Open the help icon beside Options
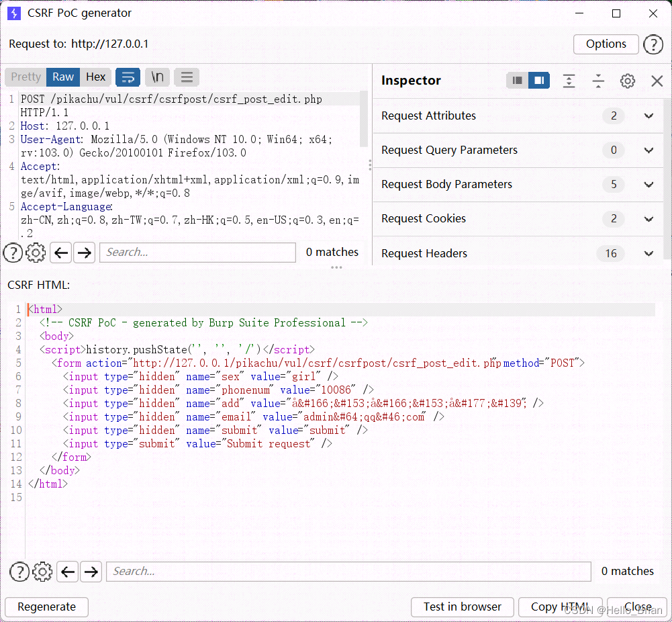 (653, 44)
